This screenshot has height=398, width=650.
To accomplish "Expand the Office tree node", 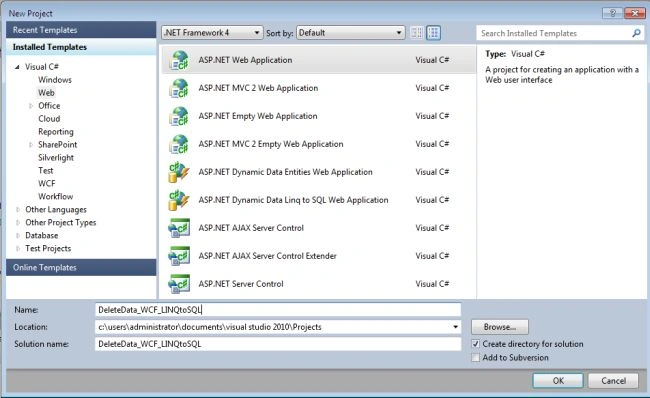I will (x=31, y=106).
